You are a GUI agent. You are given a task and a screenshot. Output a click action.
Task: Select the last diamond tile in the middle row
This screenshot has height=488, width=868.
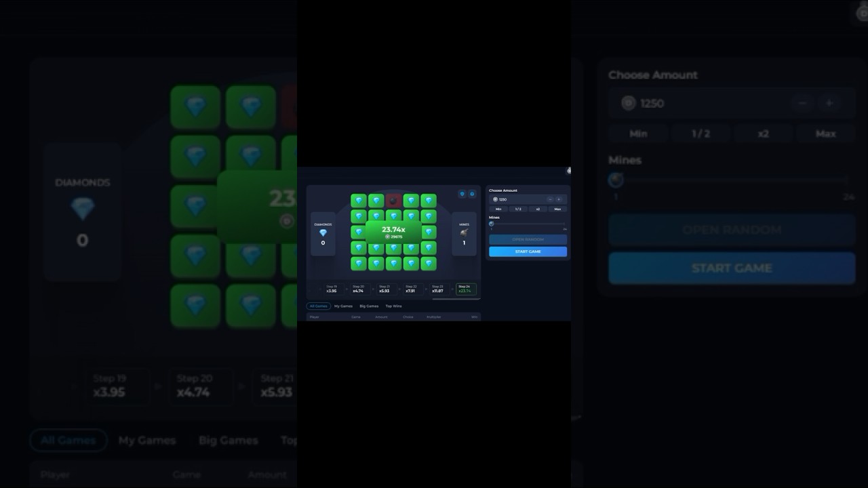click(429, 232)
